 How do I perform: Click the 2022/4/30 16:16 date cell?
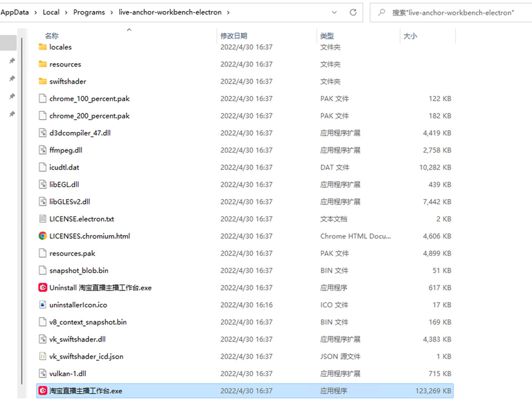(247, 305)
